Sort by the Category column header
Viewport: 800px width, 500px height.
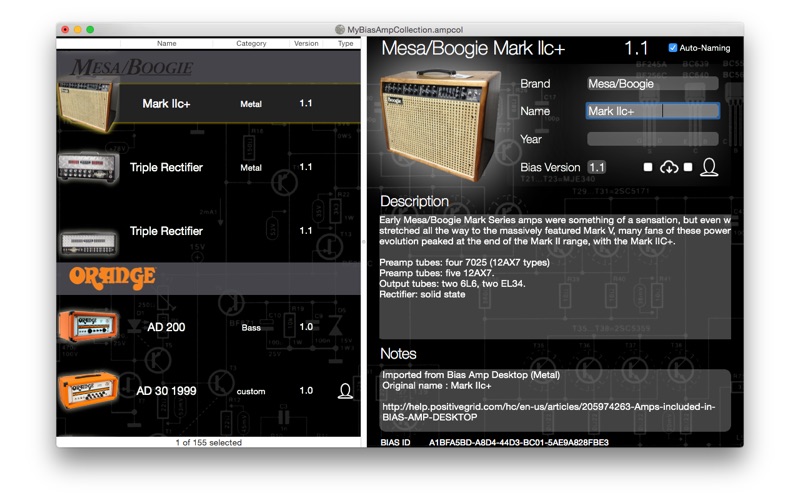251,43
